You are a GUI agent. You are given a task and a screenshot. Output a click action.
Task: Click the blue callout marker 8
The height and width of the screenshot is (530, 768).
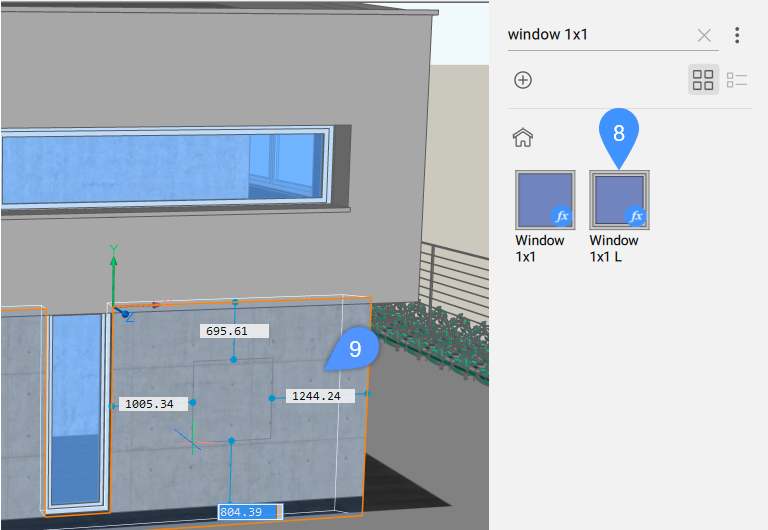pyautogui.click(x=618, y=132)
